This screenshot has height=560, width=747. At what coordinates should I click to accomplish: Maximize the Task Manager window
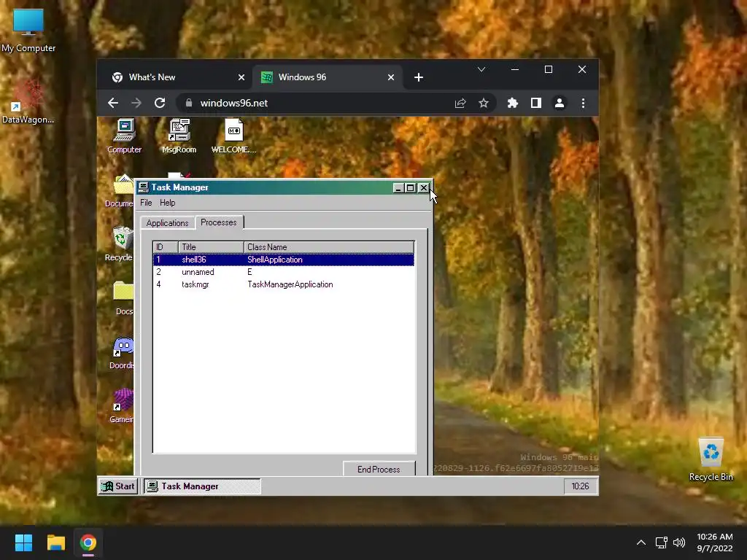[411, 187]
